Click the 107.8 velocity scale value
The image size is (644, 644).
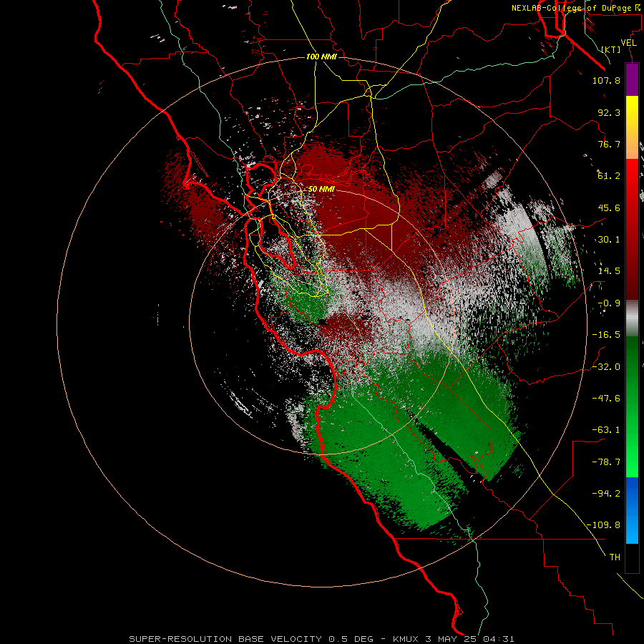pos(606,80)
